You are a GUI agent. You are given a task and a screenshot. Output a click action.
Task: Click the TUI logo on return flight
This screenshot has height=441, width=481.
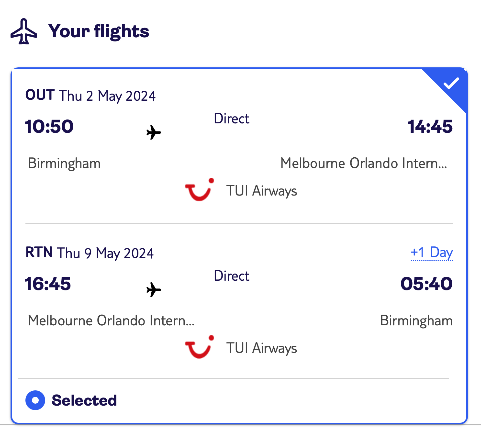(199, 347)
